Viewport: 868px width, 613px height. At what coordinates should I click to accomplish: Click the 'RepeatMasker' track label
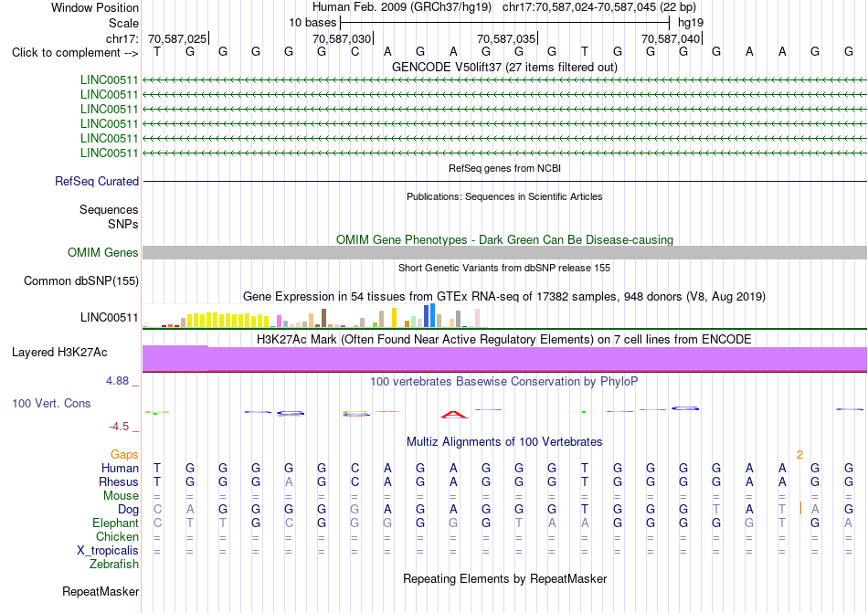tap(101, 592)
